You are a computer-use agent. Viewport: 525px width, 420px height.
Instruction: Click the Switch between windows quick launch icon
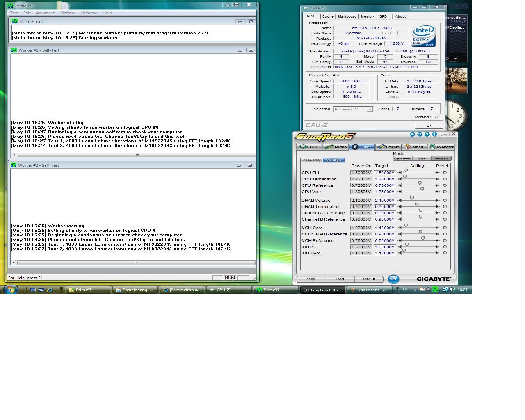[x=41, y=290]
